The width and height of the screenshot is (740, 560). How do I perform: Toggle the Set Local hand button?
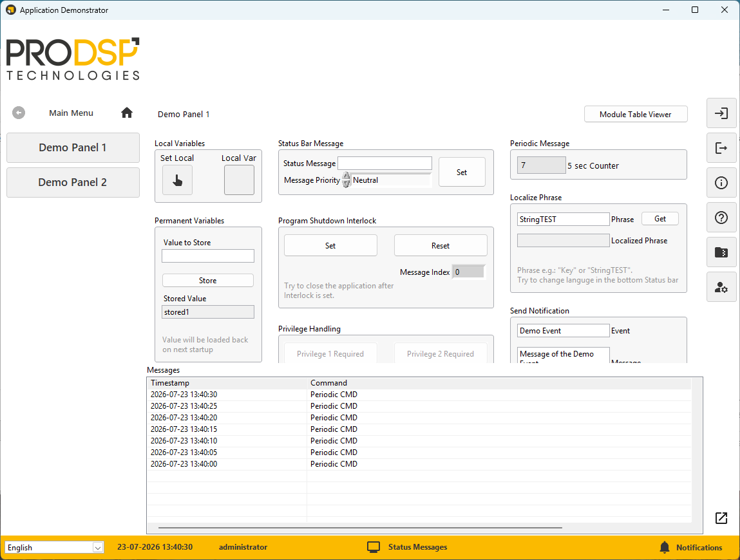point(178,180)
